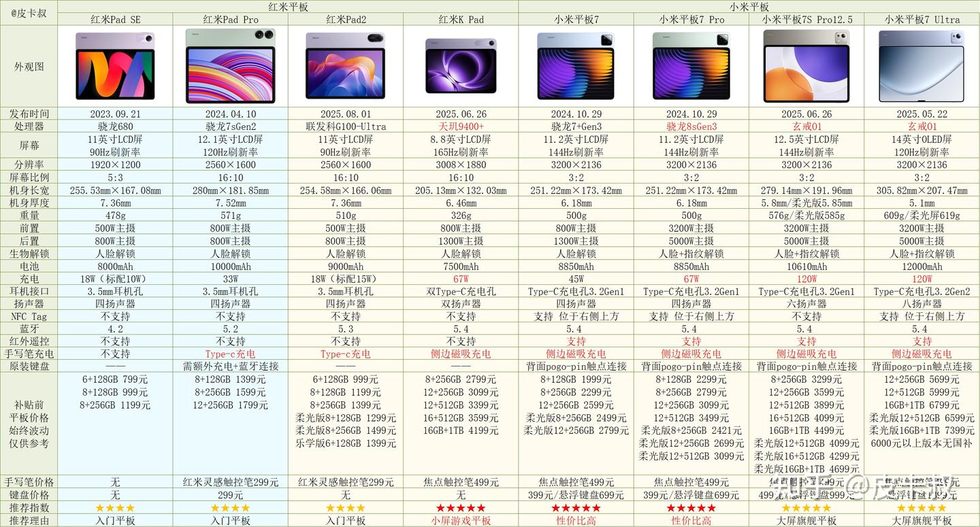This screenshot has width=980, height=527.
Task: Click the 乐学版6+128GB 1399元 price line
Action: pos(346,443)
